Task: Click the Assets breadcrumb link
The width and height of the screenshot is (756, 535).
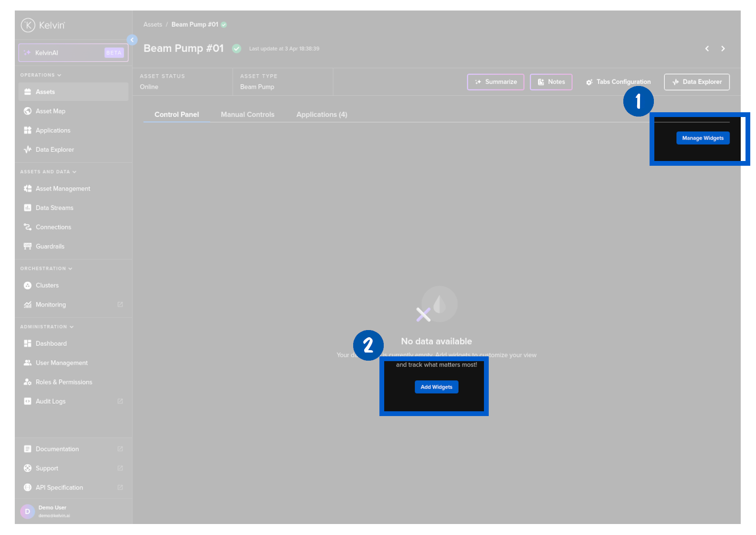Action: 153,25
